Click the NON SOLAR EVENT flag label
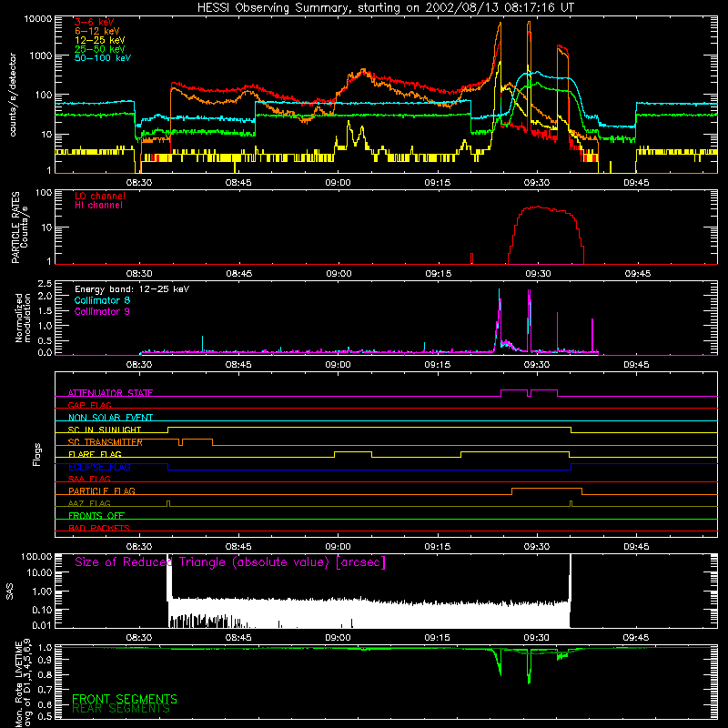The width and height of the screenshot is (728, 728). point(110,418)
